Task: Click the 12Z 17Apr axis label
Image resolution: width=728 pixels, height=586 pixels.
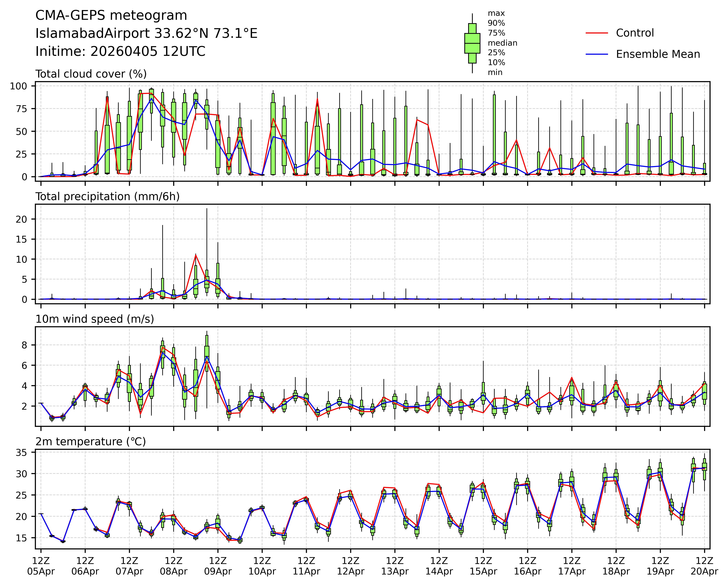Action: pos(572,566)
